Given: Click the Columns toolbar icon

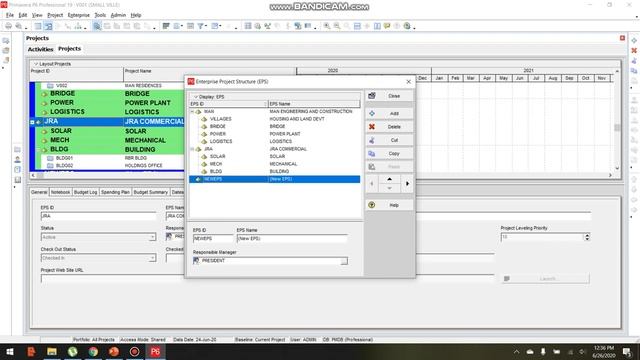Looking at the screenshot, I should pos(248,26).
